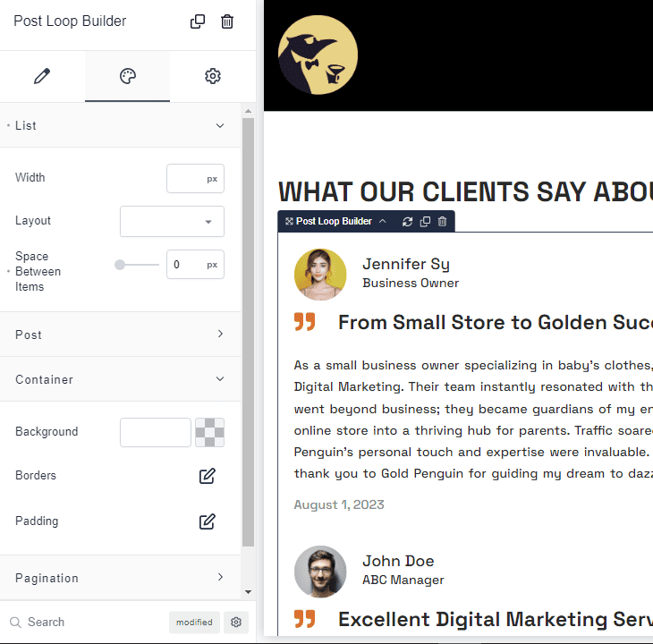Expand the Pagination section
653x644 pixels.
(220, 578)
